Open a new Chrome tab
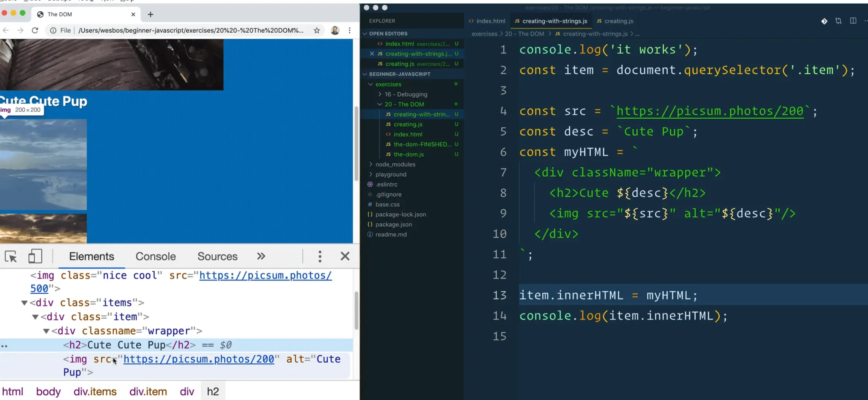Screen dimensions: 868x400 [150, 14]
